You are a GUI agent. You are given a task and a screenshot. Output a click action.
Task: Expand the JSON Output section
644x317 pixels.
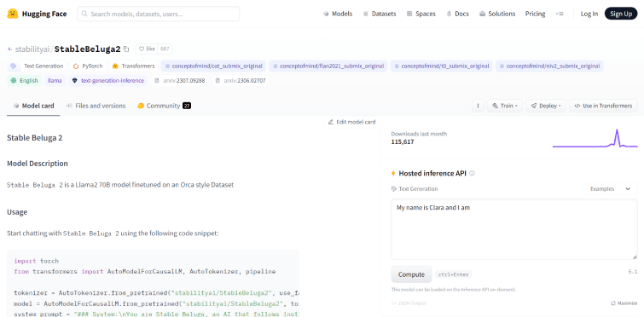click(x=409, y=303)
